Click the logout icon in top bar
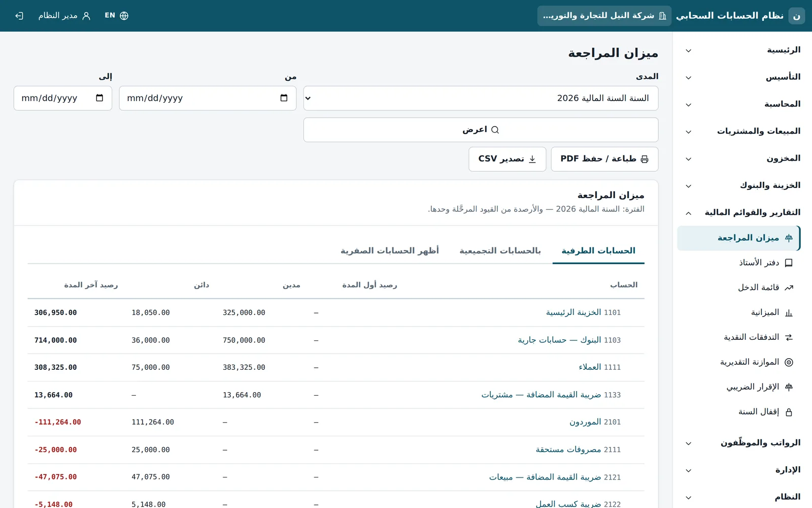 pyautogui.click(x=19, y=16)
